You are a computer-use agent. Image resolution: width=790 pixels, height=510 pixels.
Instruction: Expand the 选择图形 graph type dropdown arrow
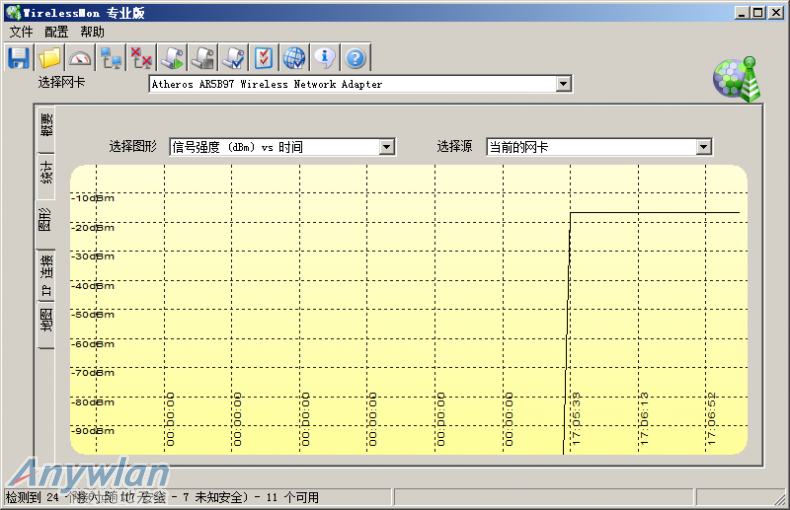coord(386,147)
